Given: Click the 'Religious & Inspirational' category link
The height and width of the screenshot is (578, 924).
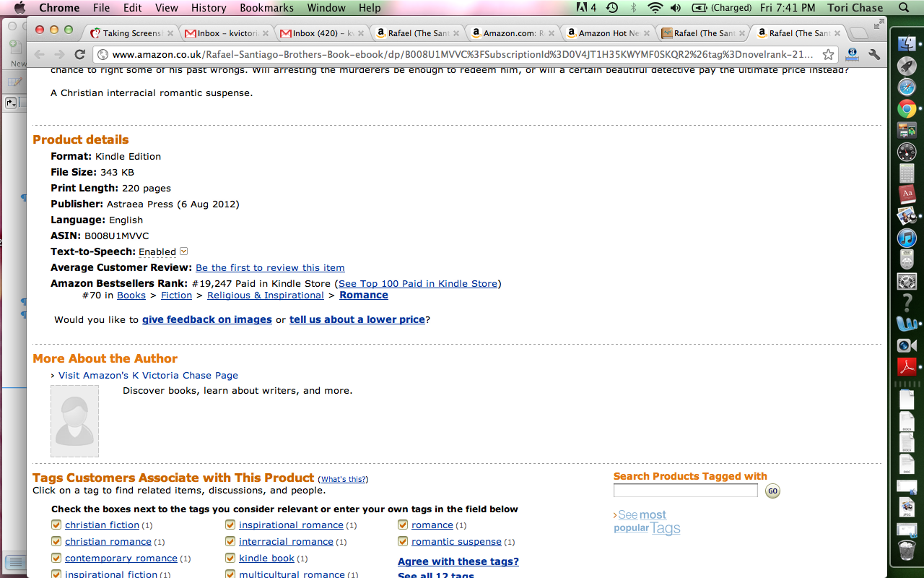Looking at the screenshot, I should (266, 296).
